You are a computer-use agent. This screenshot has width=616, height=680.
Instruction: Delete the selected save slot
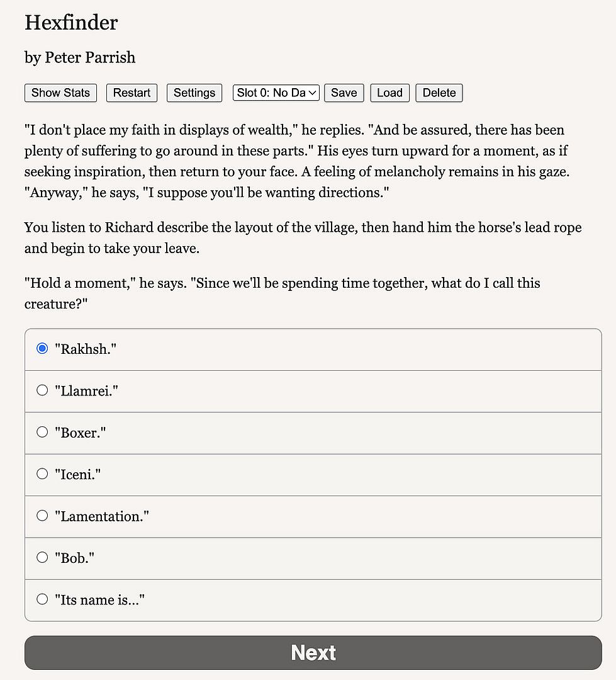tap(439, 93)
